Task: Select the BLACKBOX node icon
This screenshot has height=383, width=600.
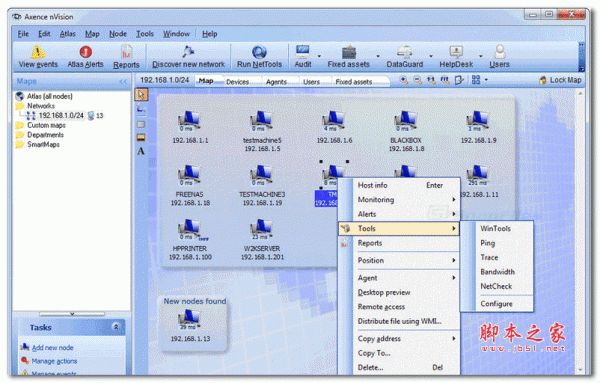Action: 406,121
